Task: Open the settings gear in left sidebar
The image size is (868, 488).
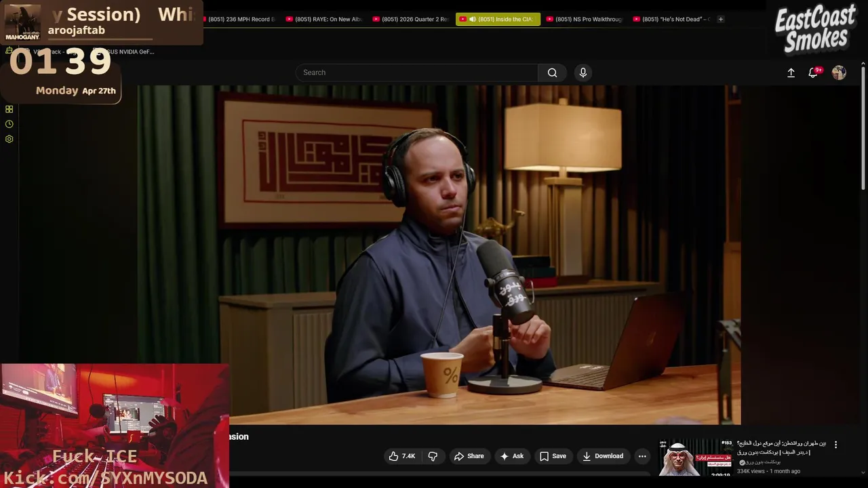Action: (x=9, y=139)
